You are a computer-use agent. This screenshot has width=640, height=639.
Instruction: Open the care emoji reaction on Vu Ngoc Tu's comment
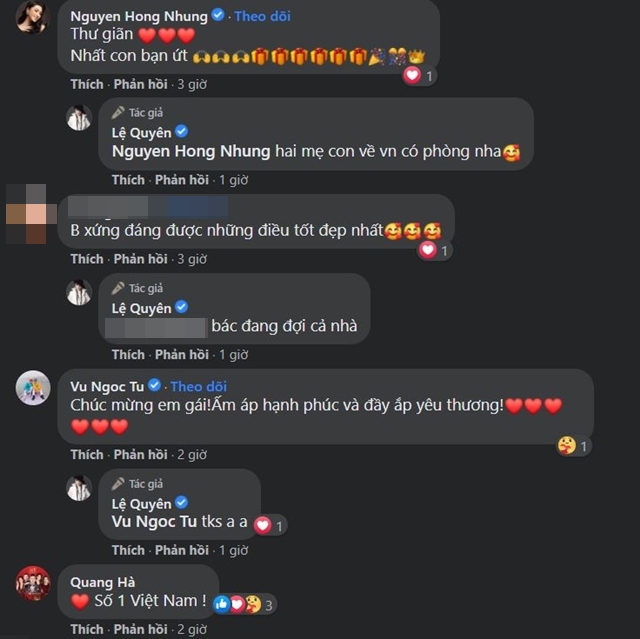point(567,446)
